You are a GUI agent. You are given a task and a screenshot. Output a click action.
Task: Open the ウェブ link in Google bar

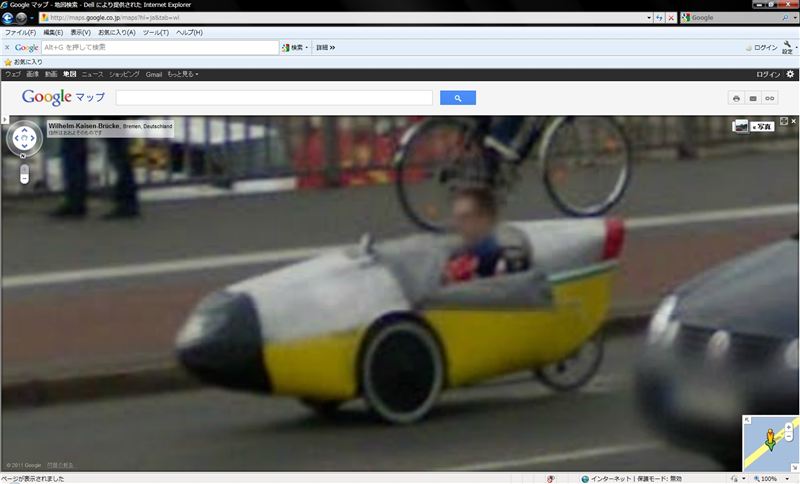click(13, 74)
